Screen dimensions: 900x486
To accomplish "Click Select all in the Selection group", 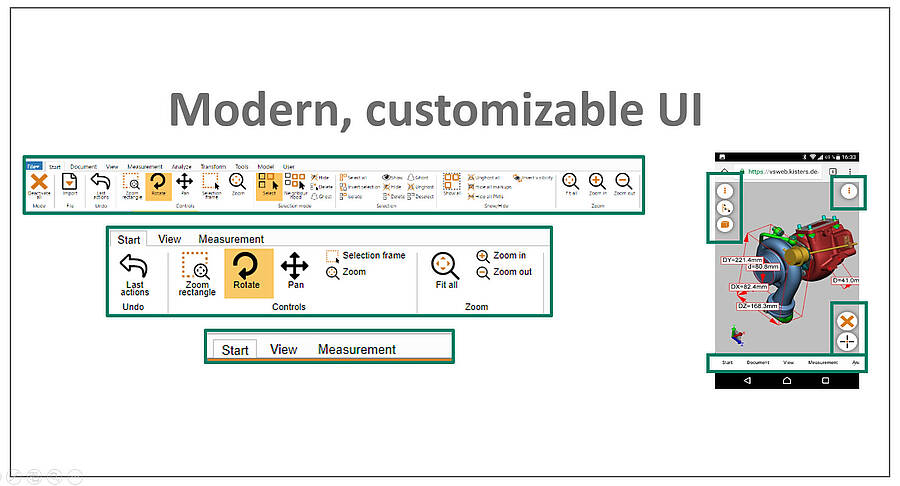I will pyautogui.click(x=354, y=178).
